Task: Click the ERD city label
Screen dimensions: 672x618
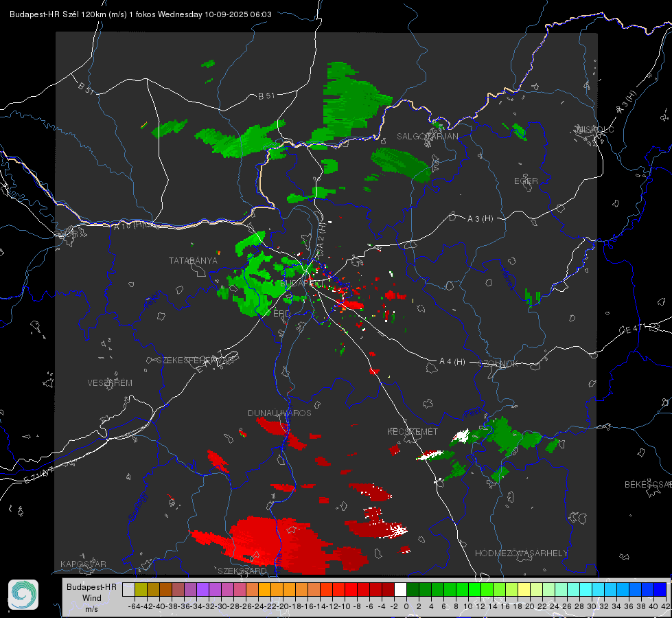Action: (x=281, y=314)
